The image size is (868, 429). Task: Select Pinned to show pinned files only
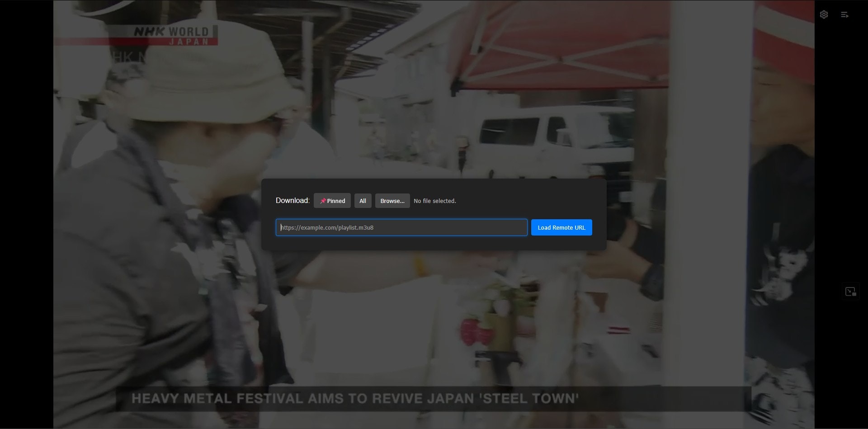pos(332,201)
